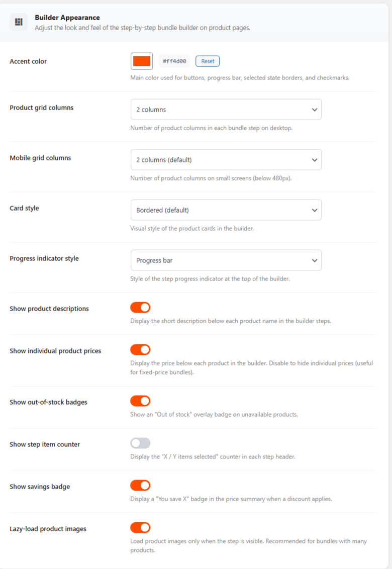Open the Product grid columns dropdown

click(226, 110)
